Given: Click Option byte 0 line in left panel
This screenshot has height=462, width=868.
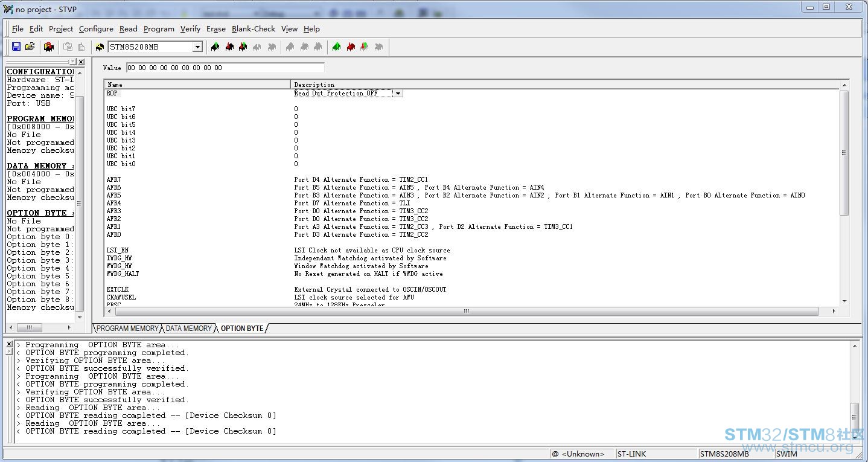Looking at the screenshot, I should coord(40,237).
